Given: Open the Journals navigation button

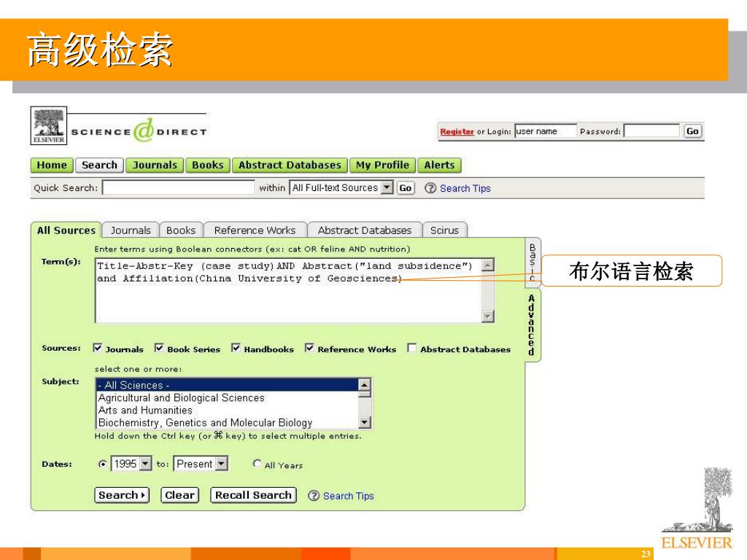Looking at the screenshot, I should point(155,166).
